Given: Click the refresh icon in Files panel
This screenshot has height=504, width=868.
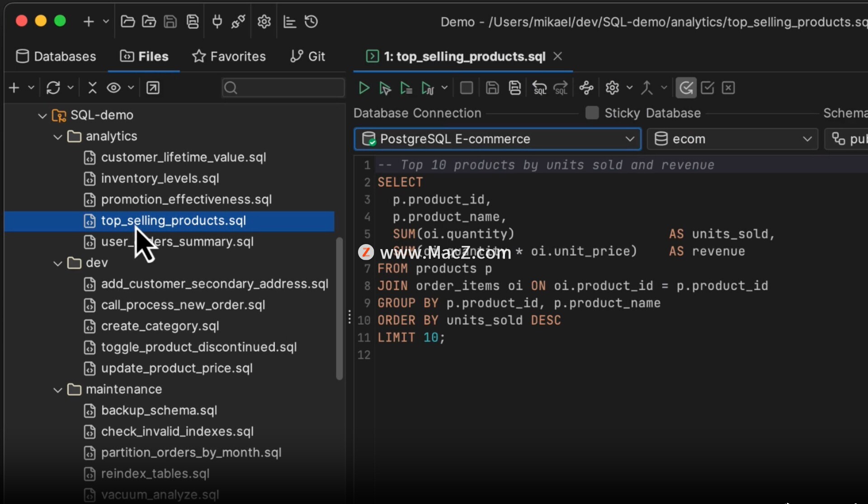Looking at the screenshot, I should [x=53, y=88].
